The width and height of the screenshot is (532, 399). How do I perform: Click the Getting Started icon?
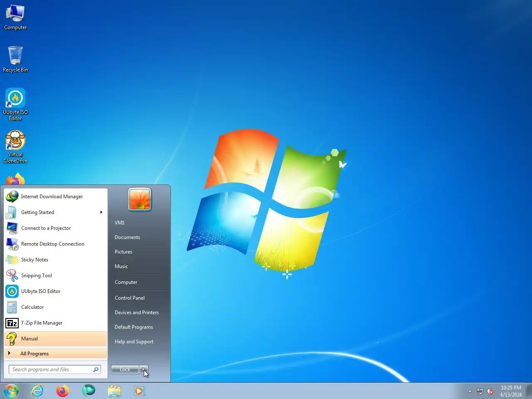pos(12,212)
